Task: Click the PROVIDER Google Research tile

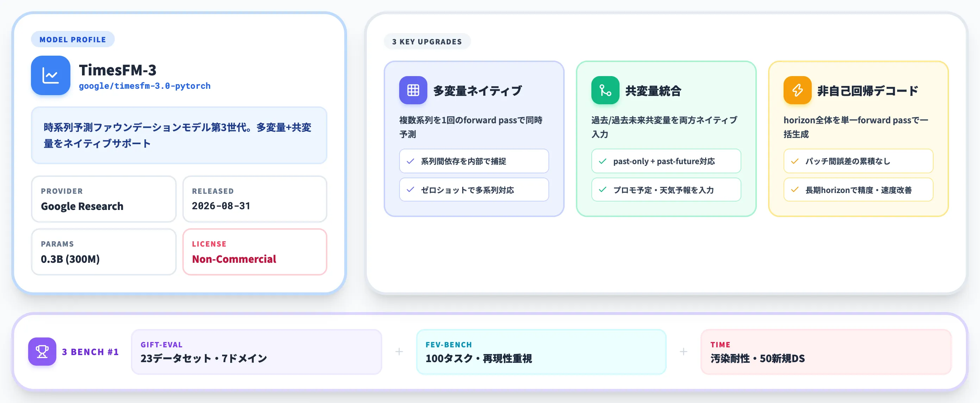Action: pyautogui.click(x=104, y=199)
